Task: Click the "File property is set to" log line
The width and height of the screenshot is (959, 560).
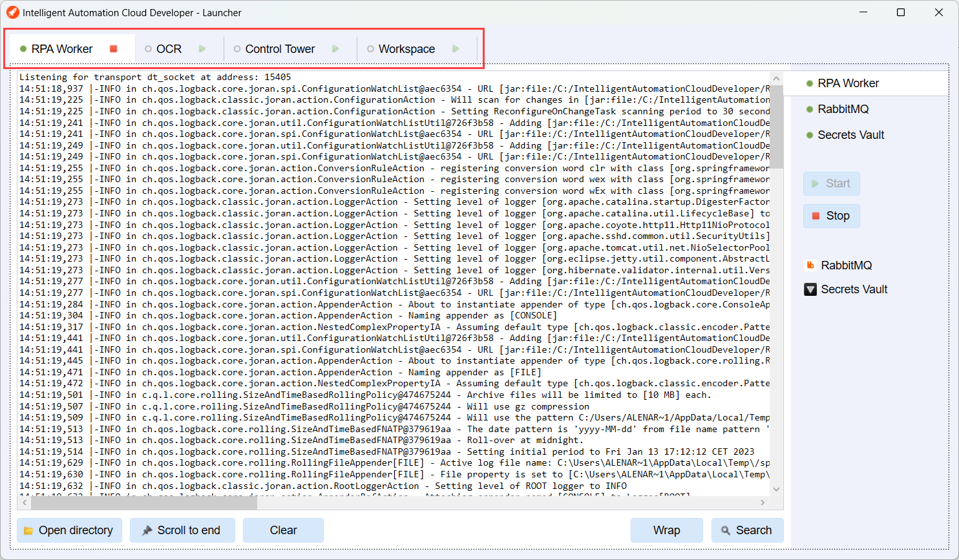Action: (x=394, y=474)
